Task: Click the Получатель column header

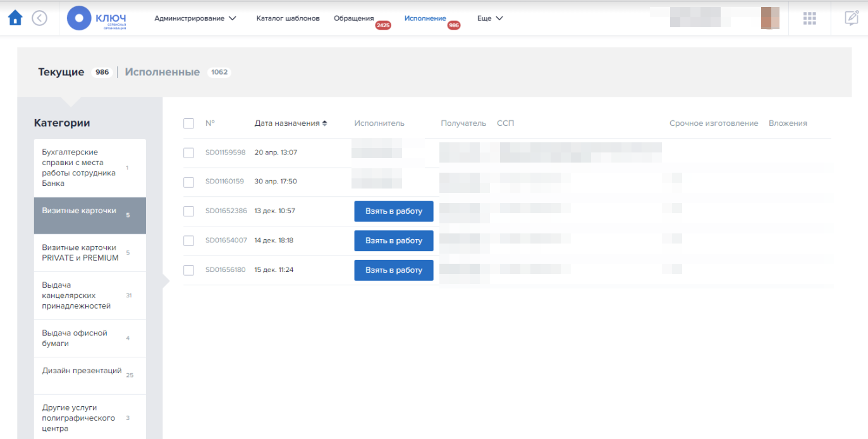Action: click(463, 123)
